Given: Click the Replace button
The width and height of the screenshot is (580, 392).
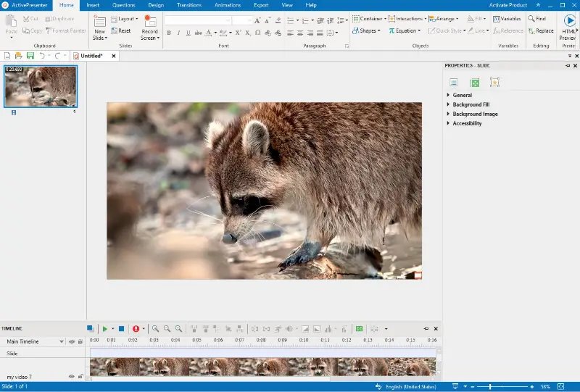Looking at the screenshot, I should (541, 30).
